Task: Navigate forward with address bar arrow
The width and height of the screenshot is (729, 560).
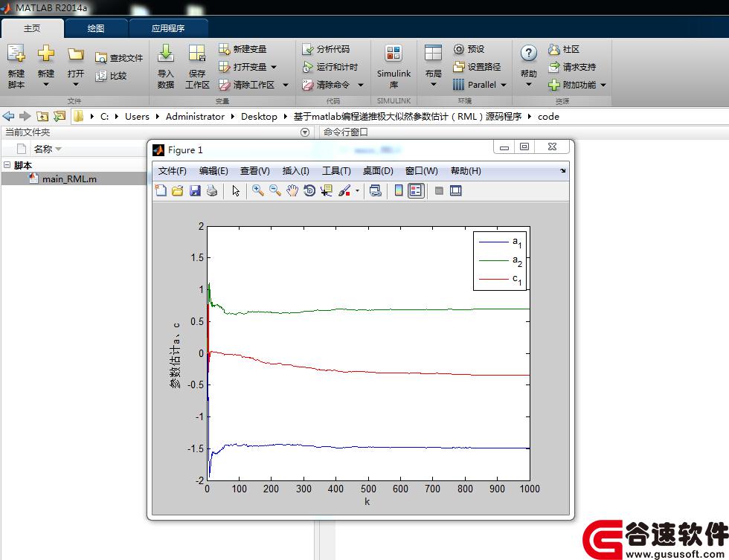Action: coord(25,116)
